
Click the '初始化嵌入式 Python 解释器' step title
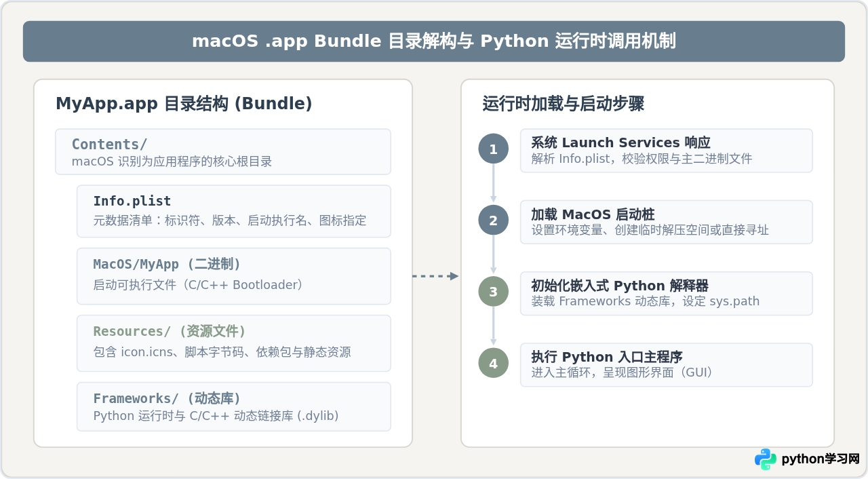620,286
